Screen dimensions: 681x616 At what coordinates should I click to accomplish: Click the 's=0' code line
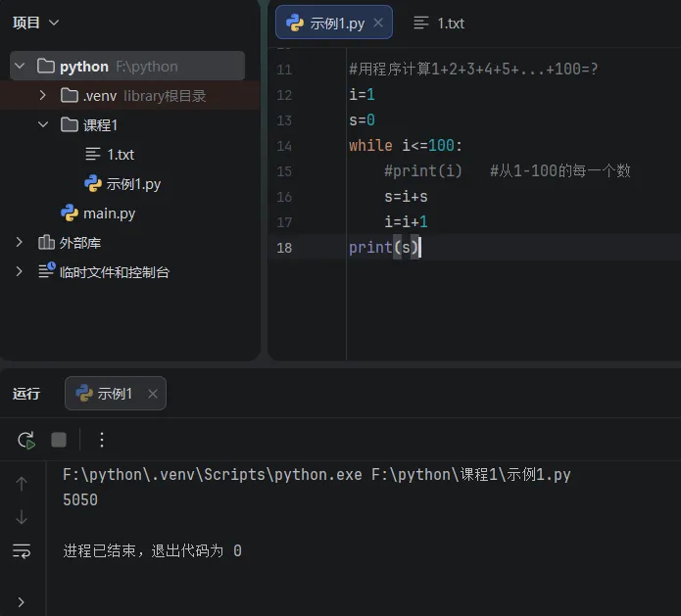pyautogui.click(x=362, y=119)
